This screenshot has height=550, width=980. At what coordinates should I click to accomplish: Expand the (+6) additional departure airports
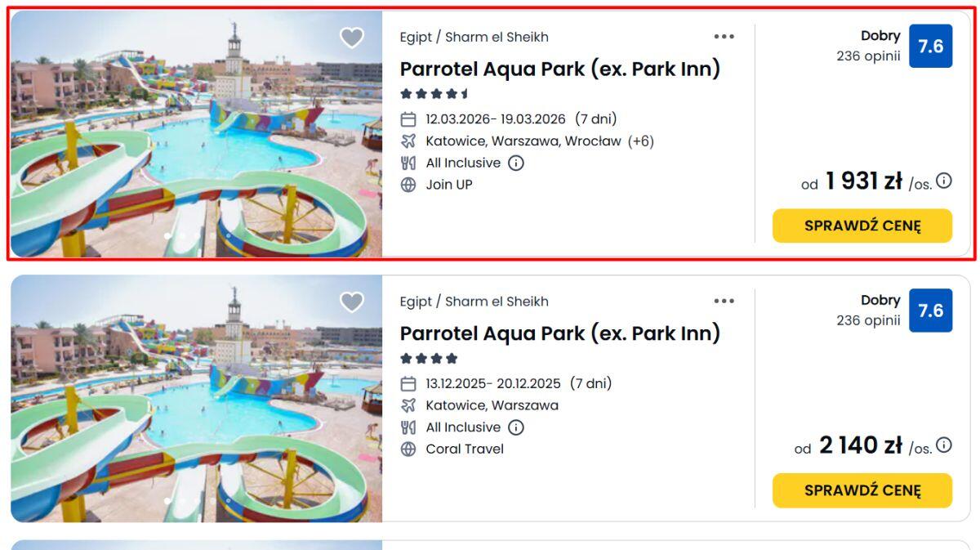[x=641, y=141]
